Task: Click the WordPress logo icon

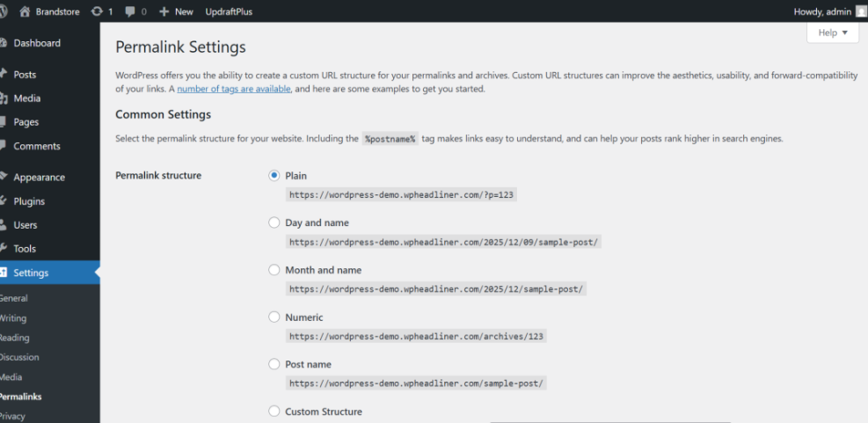Action: pyautogui.click(x=3, y=11)
